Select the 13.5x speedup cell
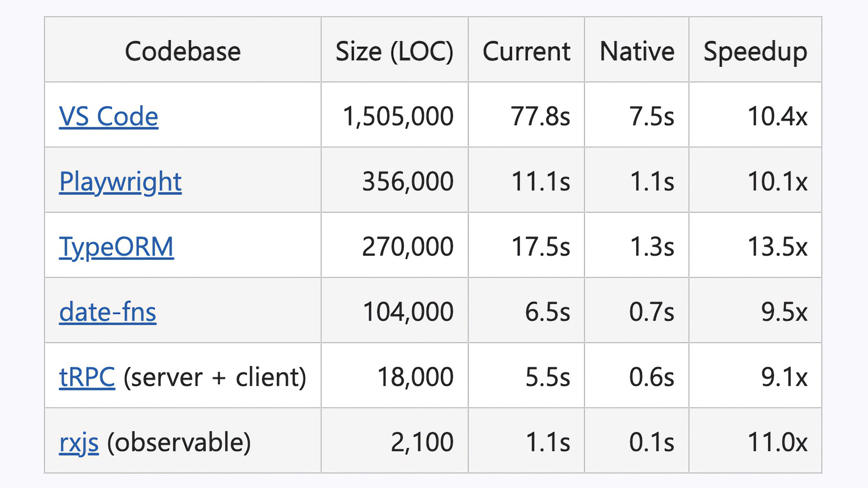This screenshot has width=868, height=488. click(755, 245)
